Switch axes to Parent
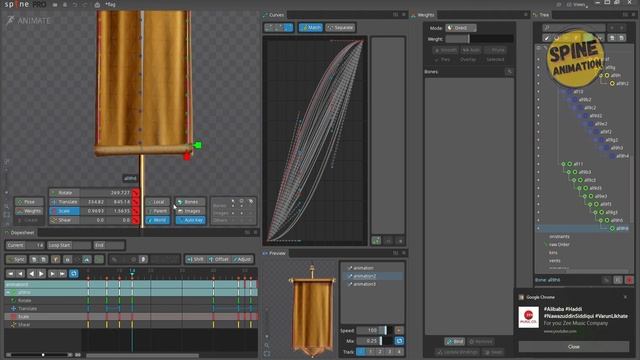 (x=158, y=211)
